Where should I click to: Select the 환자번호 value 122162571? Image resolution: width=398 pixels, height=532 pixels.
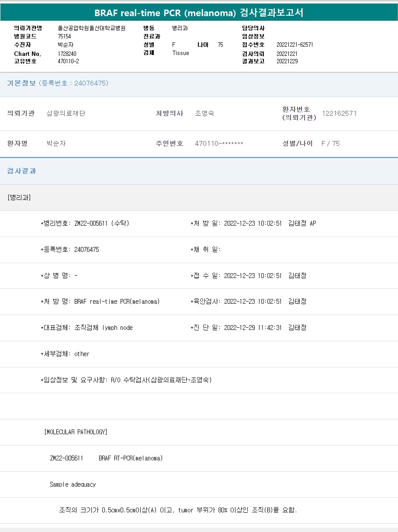point(339,113)
